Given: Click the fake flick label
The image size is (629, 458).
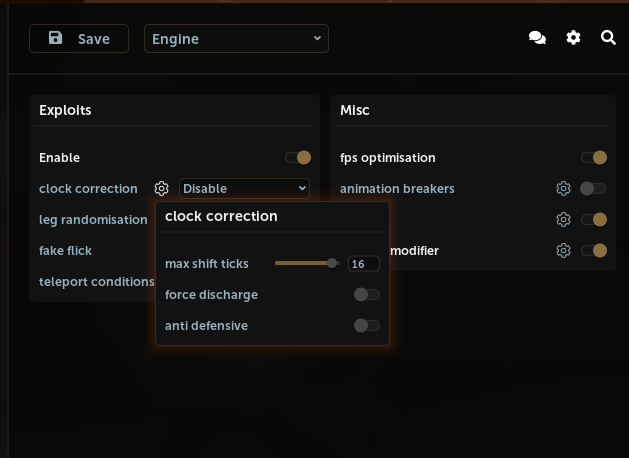Looking at the screenshot, I should pyautogui.click(x=65, y=251).
